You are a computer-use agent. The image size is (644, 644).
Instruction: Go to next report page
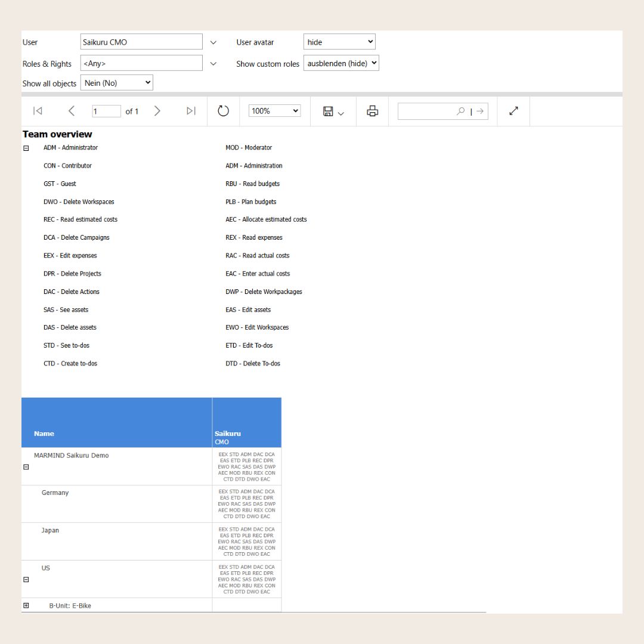[x=157, y=111]
